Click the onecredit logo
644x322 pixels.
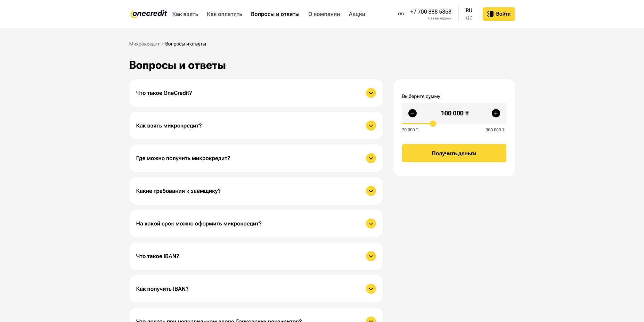point(148,14)
